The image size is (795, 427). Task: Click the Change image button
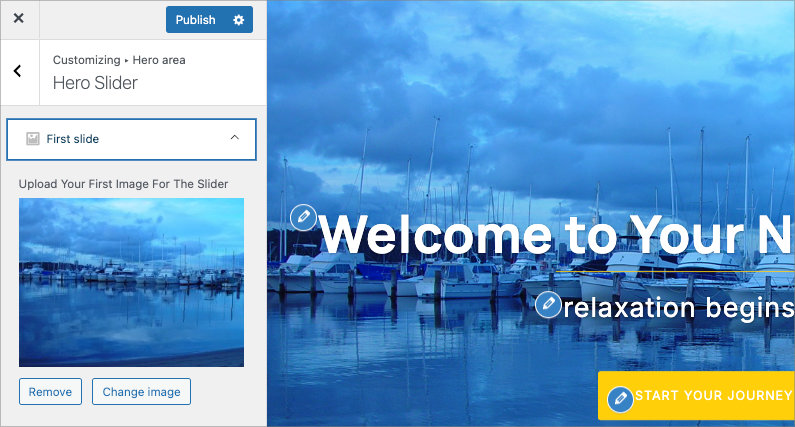[x=141, y=392]
